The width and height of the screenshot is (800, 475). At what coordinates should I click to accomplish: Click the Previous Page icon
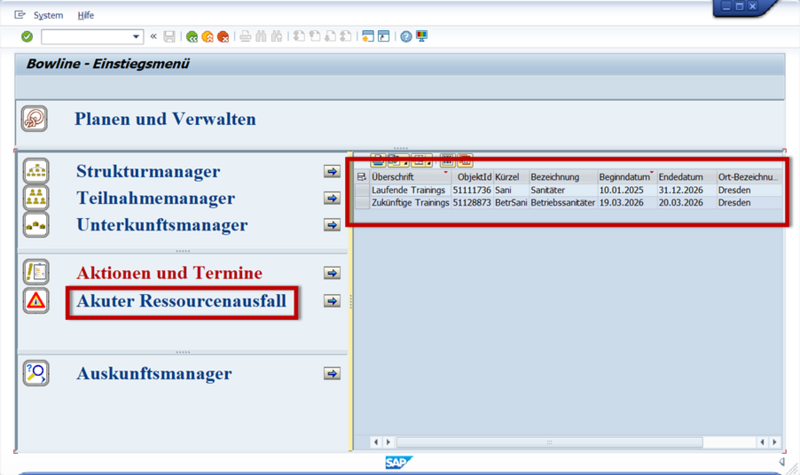(315, 36)
